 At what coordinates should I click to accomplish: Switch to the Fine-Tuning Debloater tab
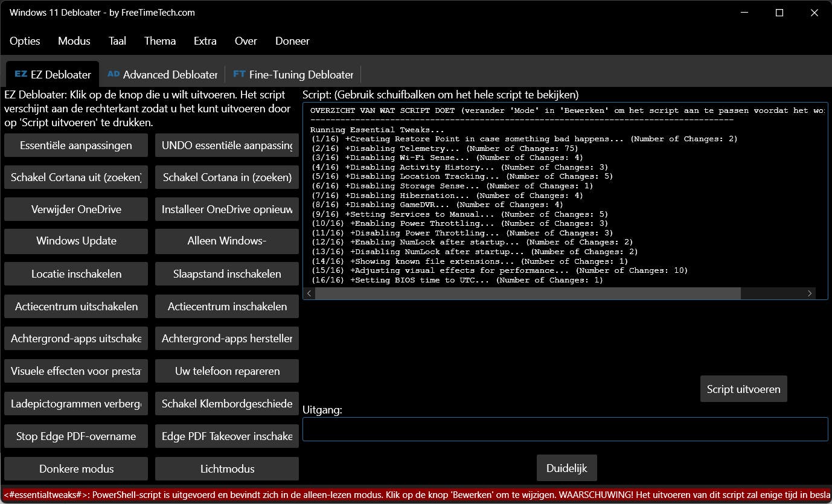293,74
